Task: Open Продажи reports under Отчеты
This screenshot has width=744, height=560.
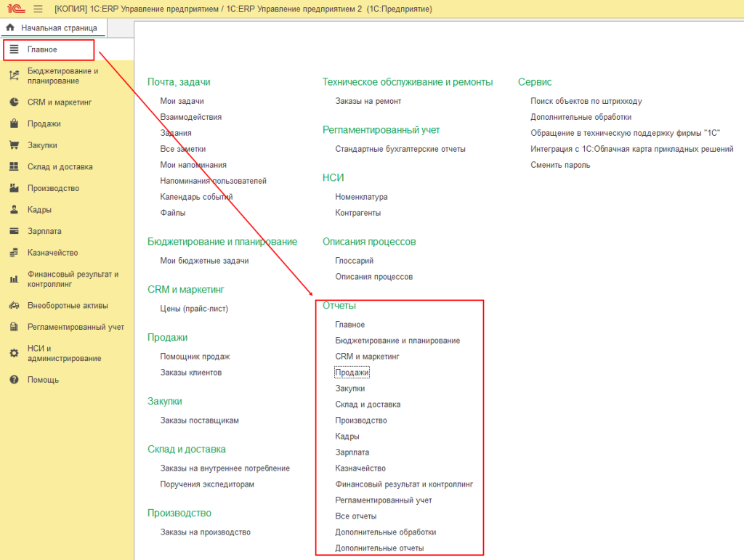Action: pyautogui.click(x=352, y=373)
